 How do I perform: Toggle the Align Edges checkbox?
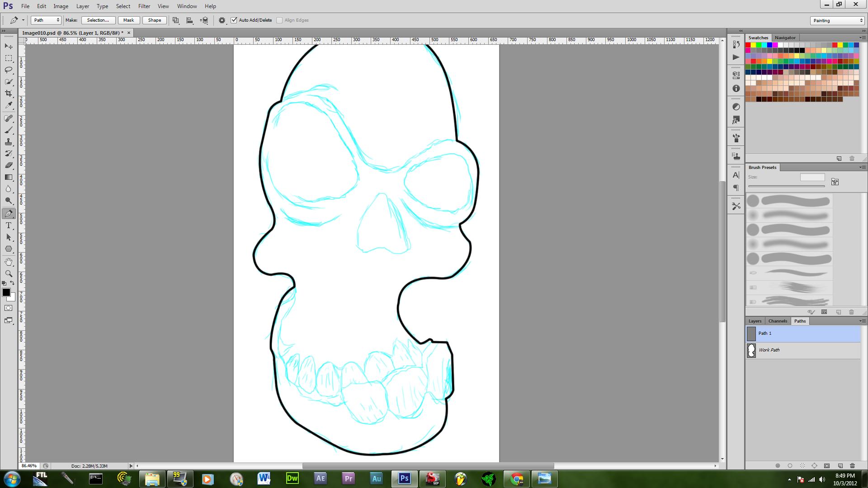(279, 20)
